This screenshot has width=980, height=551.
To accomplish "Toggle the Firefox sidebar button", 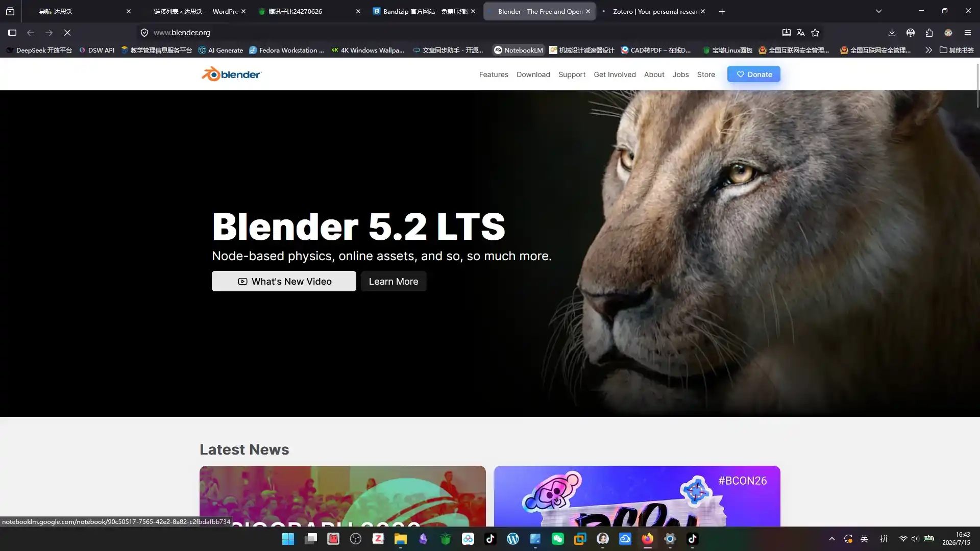I will click(12, 33).
